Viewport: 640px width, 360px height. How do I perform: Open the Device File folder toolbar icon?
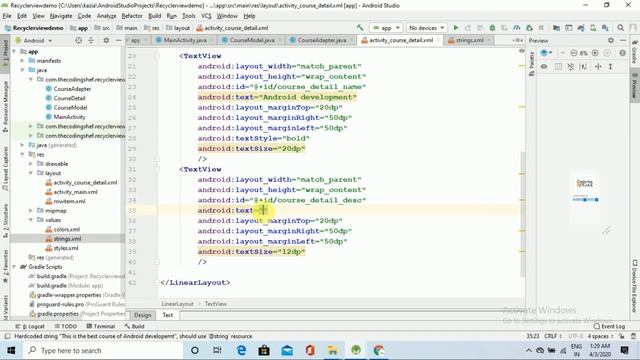point(556,28)
